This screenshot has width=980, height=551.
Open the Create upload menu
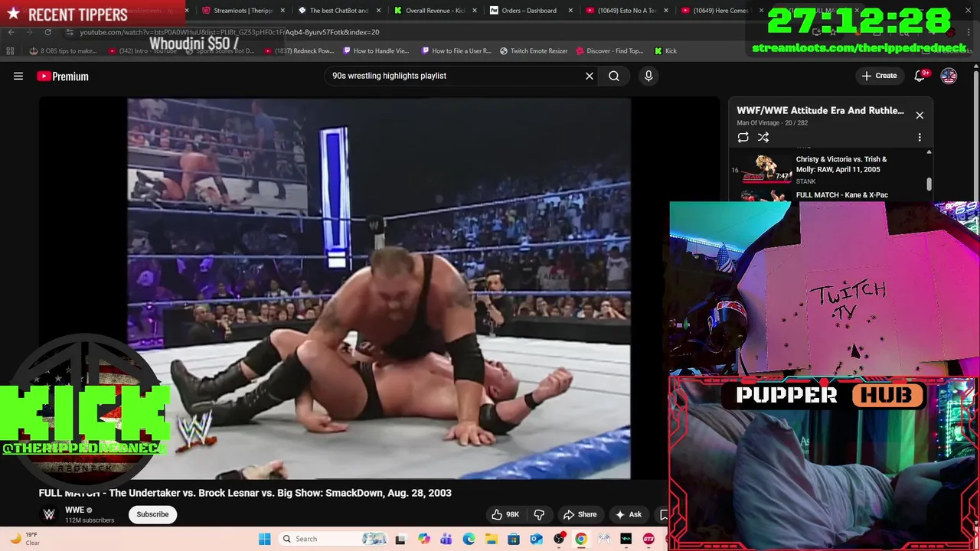(879, 76)
